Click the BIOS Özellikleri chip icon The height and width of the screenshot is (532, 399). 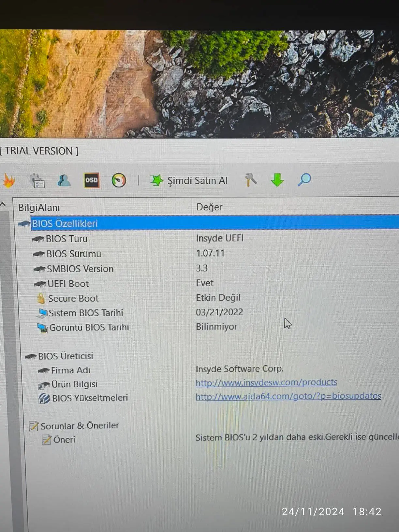(24, 224)
